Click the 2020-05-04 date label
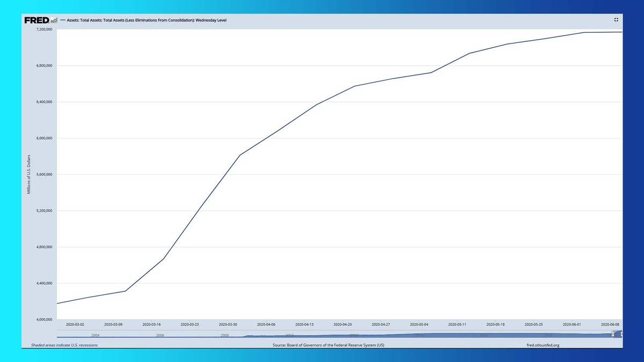 coord(420,324)
